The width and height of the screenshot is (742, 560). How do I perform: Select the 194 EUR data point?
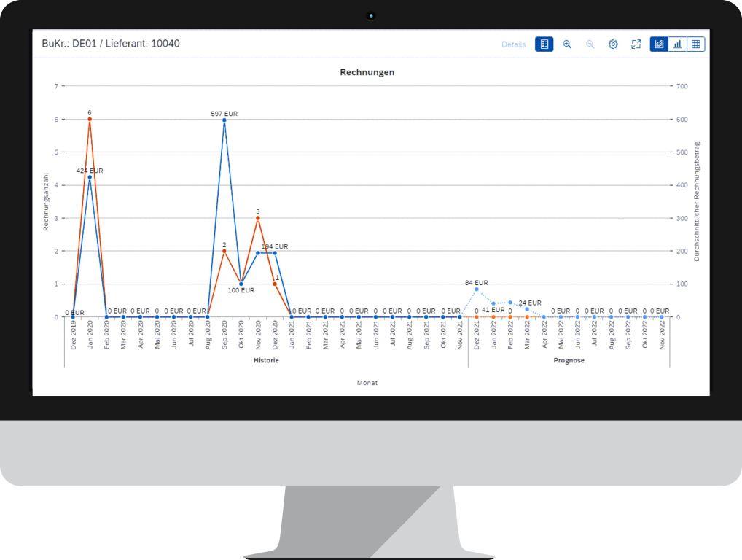coord(275,253)
